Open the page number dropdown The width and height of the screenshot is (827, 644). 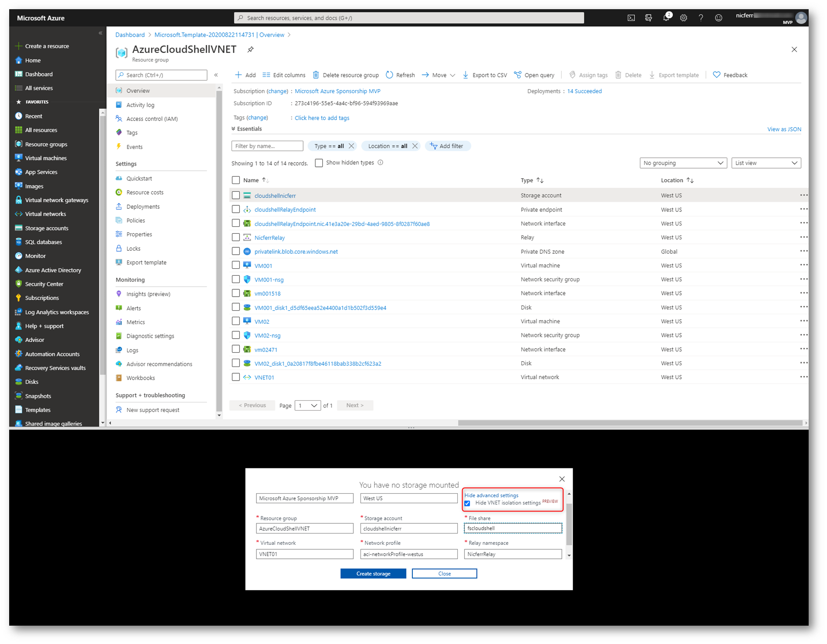click(x=308, y=405)
